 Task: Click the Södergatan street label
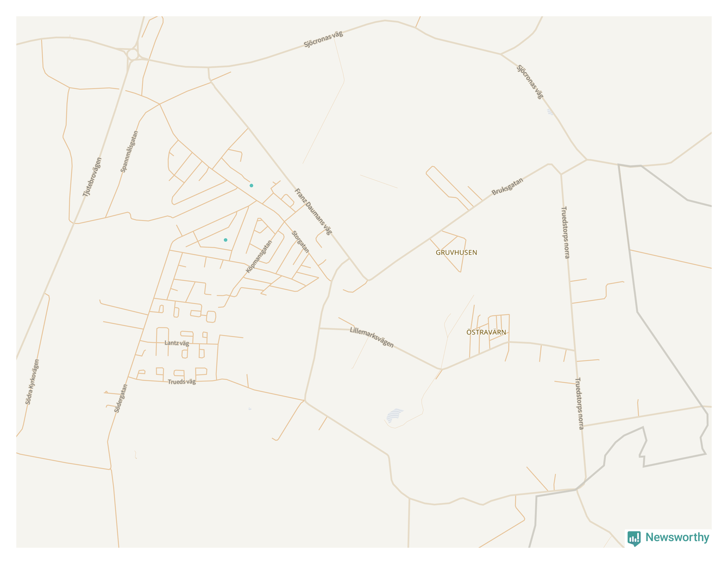pos(121,398)
